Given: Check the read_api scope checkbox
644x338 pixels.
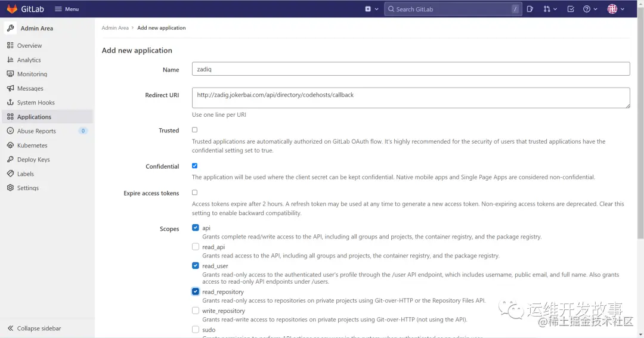Looking at the screenshot, I should [196, 247].
